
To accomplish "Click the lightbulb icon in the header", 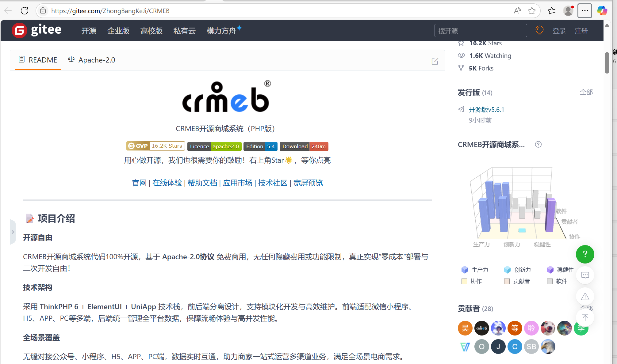I will (539, 31).
